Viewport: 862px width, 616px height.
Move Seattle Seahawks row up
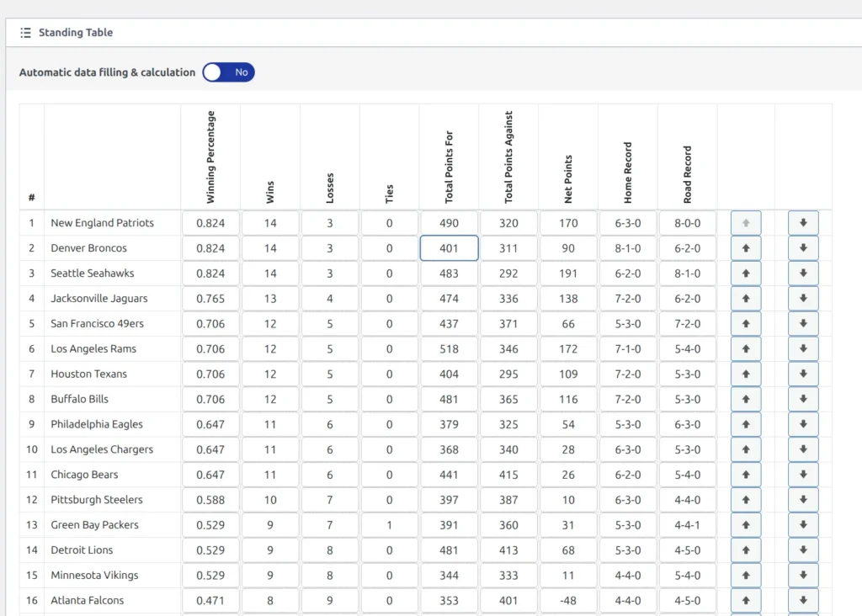[746, 273]
